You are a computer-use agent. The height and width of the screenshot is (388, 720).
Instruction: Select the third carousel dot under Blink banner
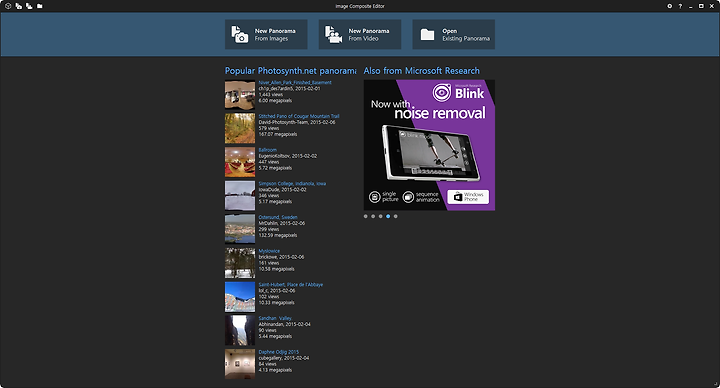380,216
